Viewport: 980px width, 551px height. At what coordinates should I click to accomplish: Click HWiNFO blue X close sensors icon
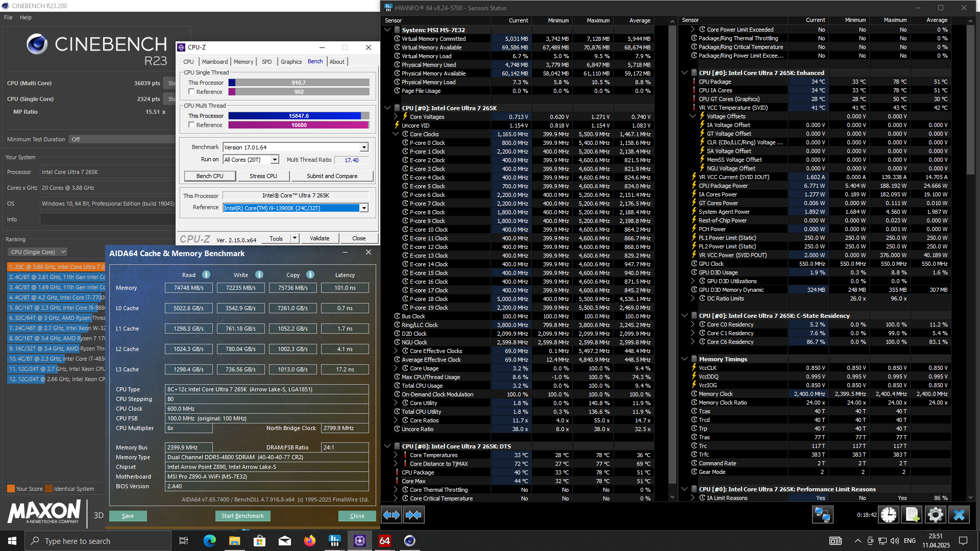point(959,515)
